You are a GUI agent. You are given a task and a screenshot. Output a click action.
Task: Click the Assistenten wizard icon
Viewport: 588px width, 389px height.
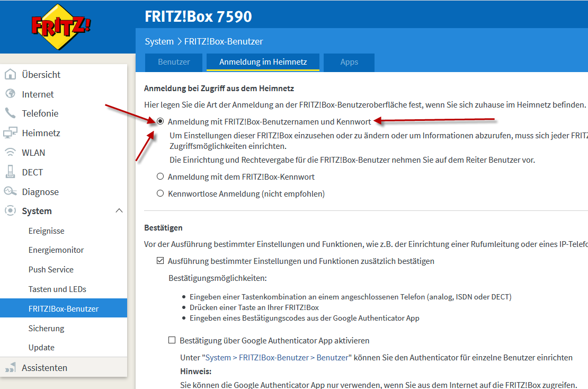point(10,368)
